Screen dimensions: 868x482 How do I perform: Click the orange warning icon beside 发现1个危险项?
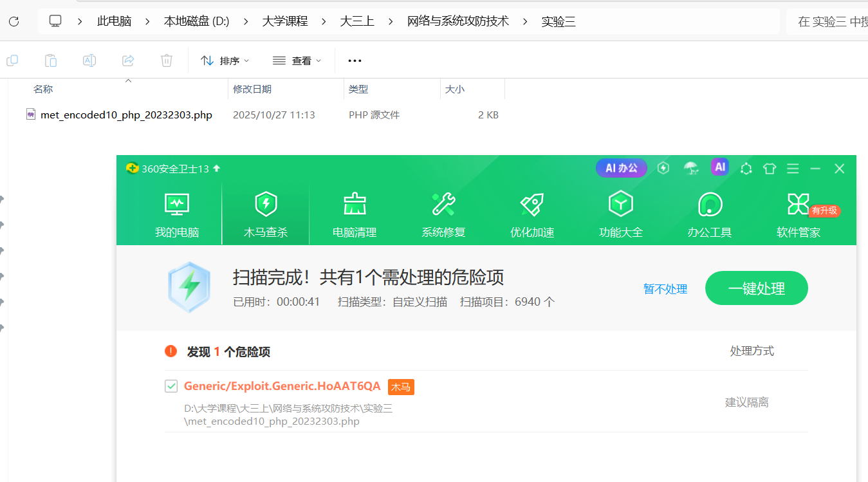click(171, 351)
